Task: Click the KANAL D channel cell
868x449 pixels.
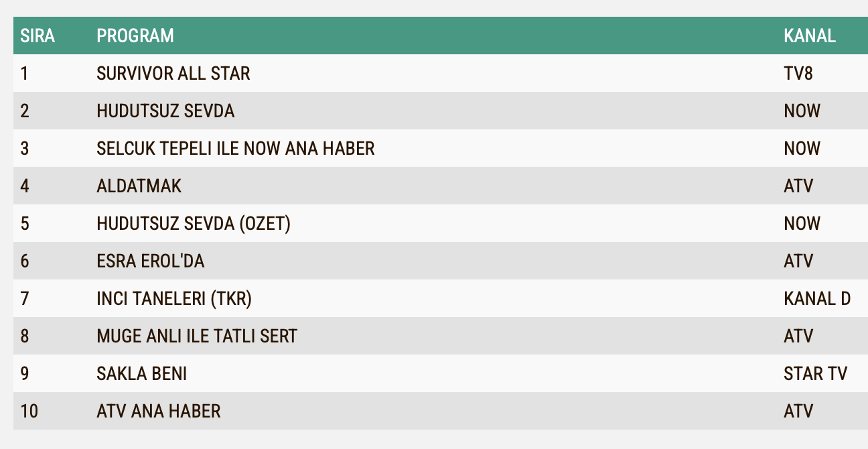Action: click(816, 298)
